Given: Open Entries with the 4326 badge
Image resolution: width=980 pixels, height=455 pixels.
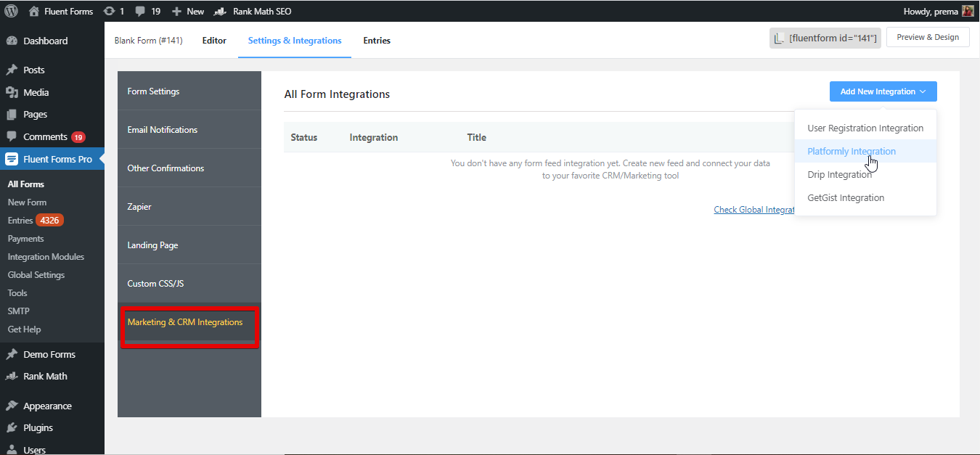Looking at the screenshot, I should click(36, 221).
